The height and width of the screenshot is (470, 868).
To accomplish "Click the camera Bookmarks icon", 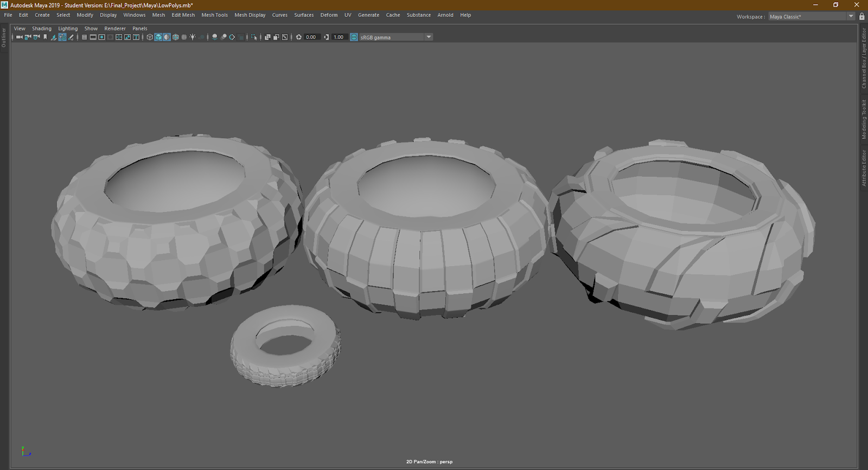I will click(x=45, y=37).
